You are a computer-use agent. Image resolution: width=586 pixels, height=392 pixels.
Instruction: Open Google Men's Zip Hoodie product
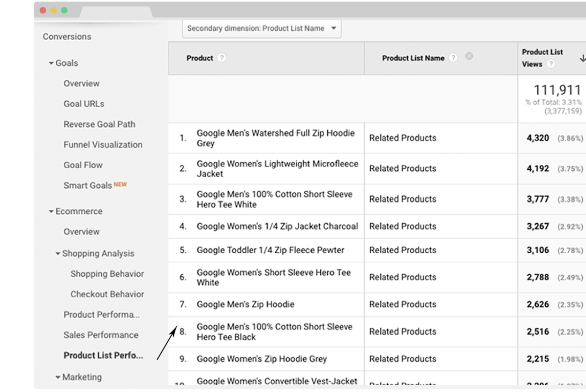pos(245,304)
